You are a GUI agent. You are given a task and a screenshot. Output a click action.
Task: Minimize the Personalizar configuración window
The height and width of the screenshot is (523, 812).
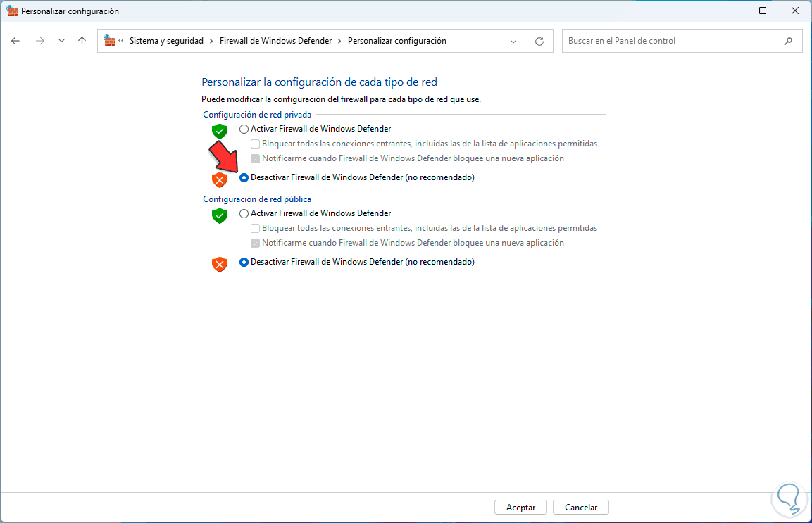(x=731, y=11)
